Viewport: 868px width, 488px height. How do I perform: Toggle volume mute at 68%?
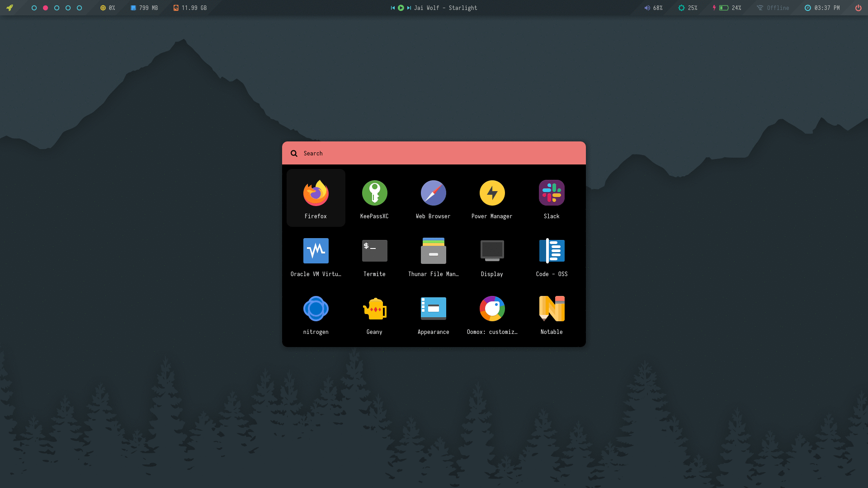pos(647,7)
